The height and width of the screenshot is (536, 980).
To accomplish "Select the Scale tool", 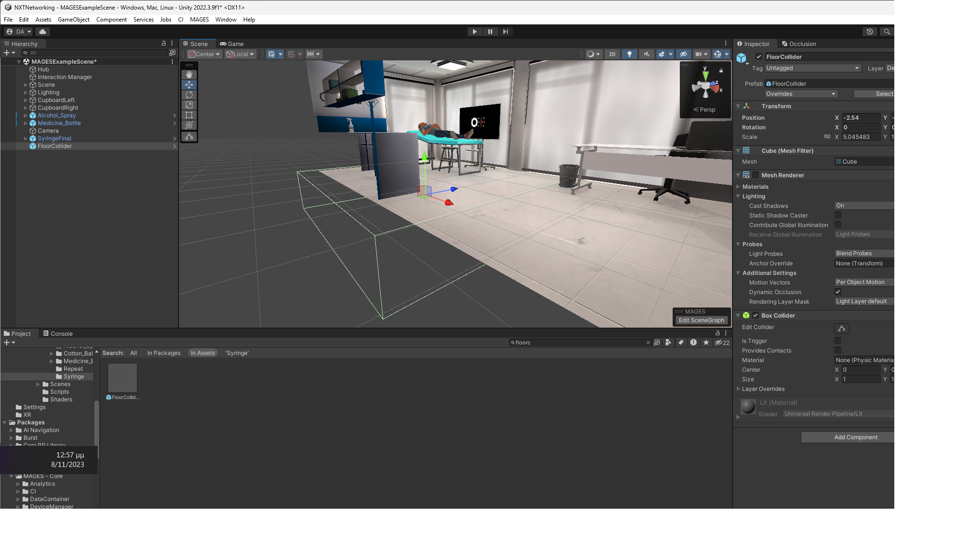I will [189, 105].
